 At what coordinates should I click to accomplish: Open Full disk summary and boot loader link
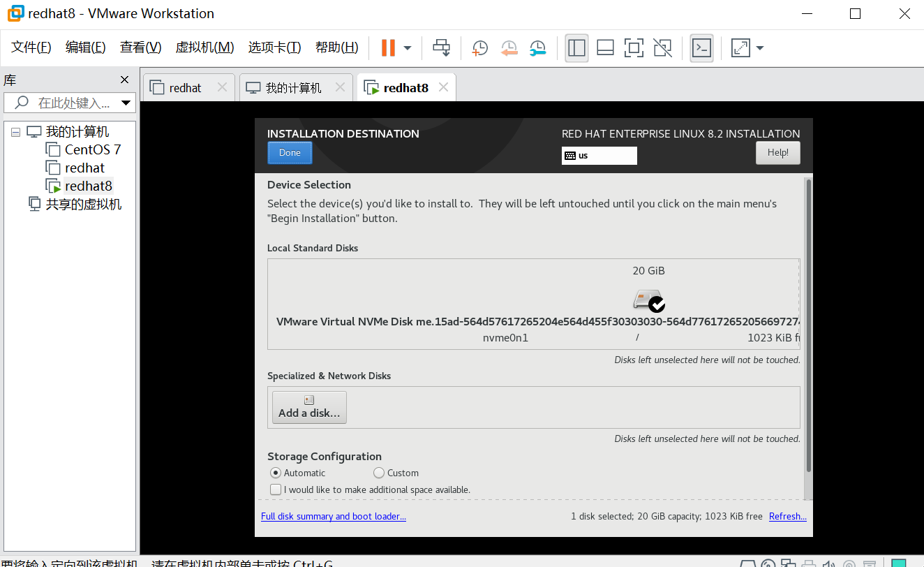(x=334, y=517)
